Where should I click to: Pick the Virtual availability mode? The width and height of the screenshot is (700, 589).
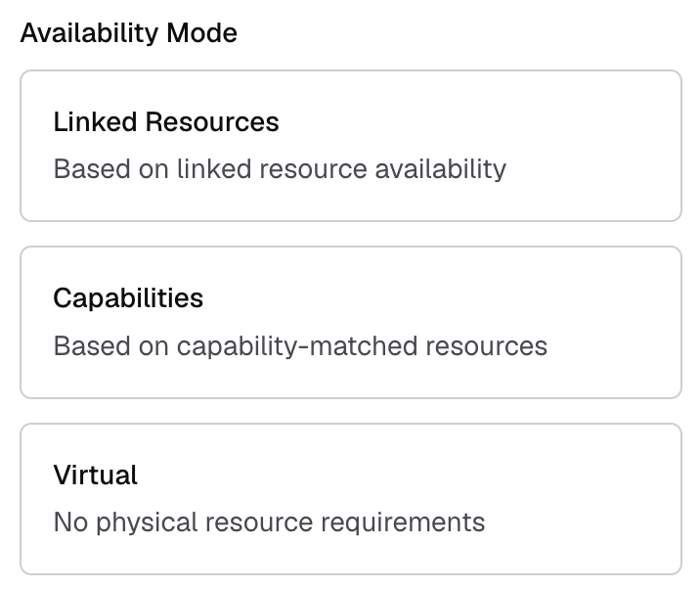(x=350, y=498)
